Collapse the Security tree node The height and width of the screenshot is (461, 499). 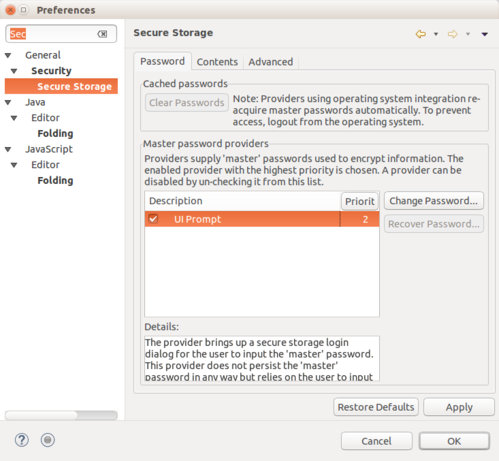(x=14, y=71)
